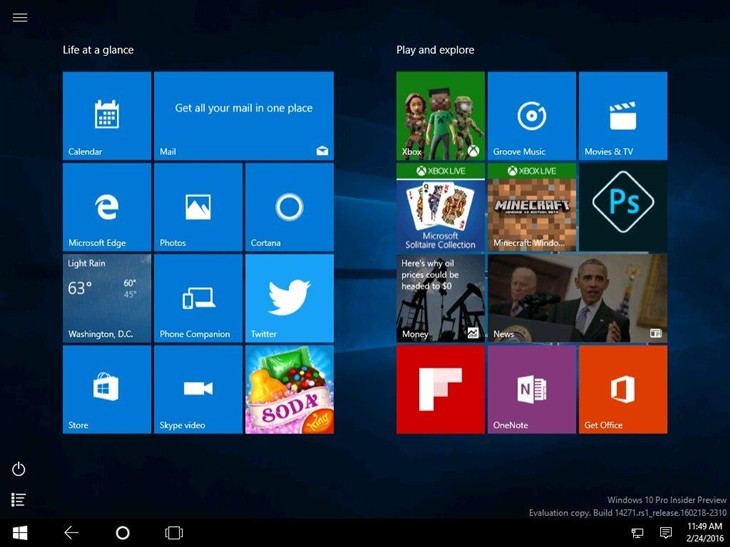Image resolution: width=730 pixels, height=547 pixels.
Task: Launch Microsoft Edge from the tiles
Action: tap(107, 207)
